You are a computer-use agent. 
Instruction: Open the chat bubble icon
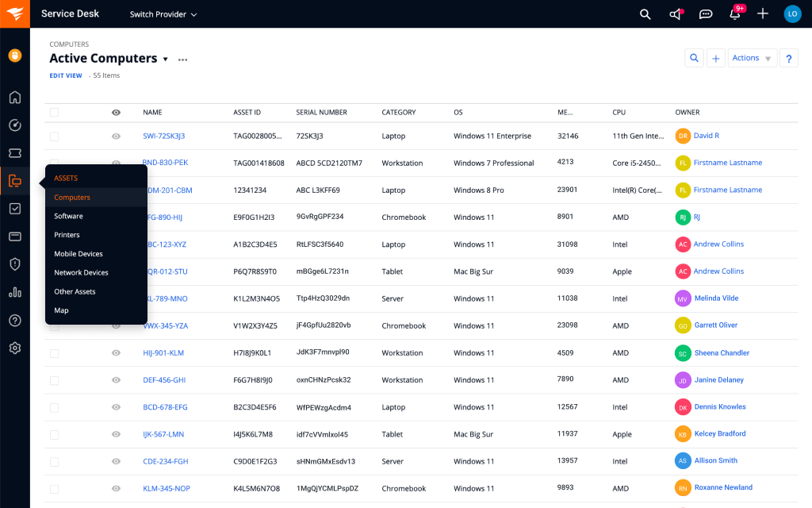[706, 14]
